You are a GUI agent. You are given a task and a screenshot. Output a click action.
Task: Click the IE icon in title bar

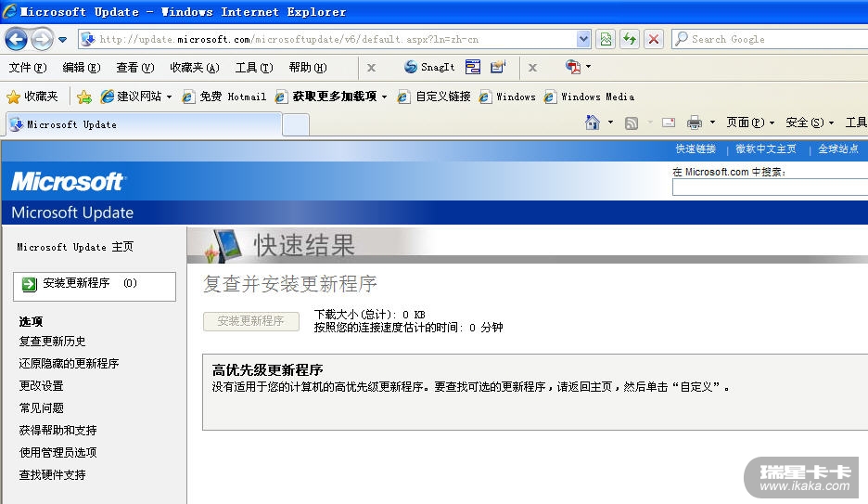pos(9,11)
